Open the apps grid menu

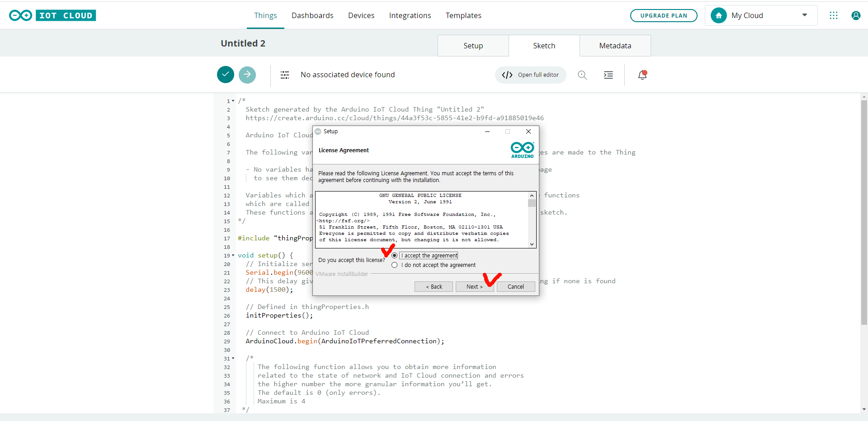(834, 15)
